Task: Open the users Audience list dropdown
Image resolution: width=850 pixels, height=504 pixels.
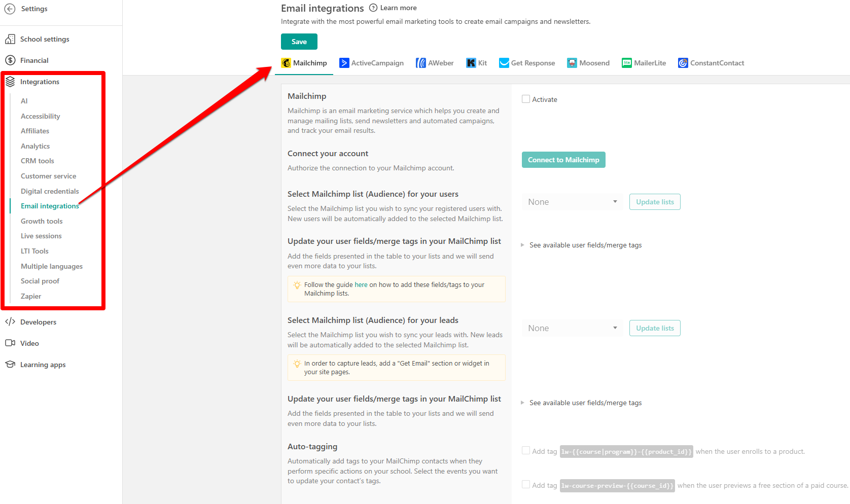Action: [x=572, y=202]
